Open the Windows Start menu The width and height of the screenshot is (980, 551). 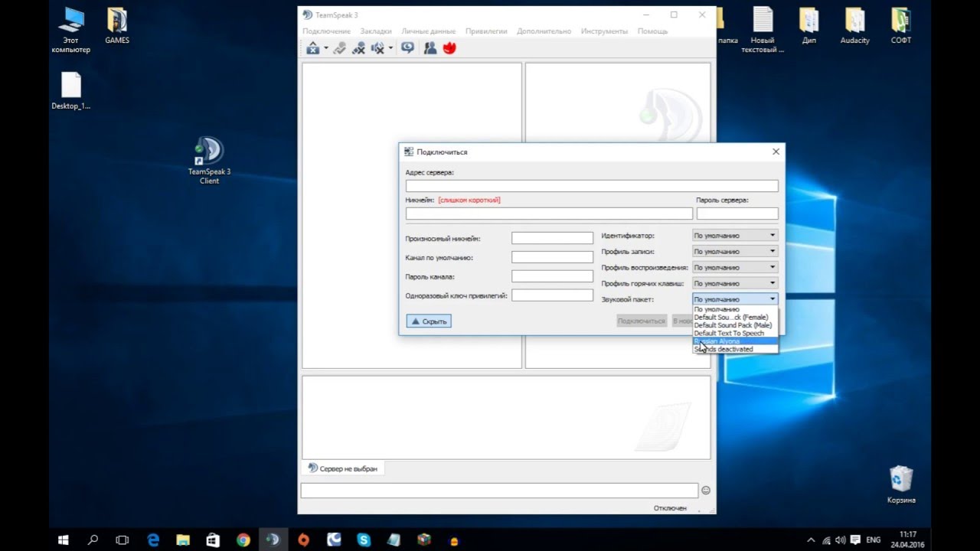click(x=64, y=540)
